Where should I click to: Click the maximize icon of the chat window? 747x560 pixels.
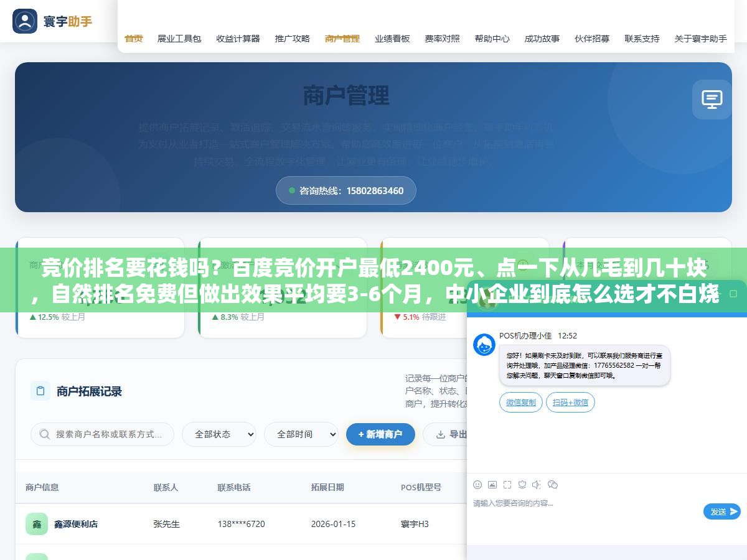735,293
